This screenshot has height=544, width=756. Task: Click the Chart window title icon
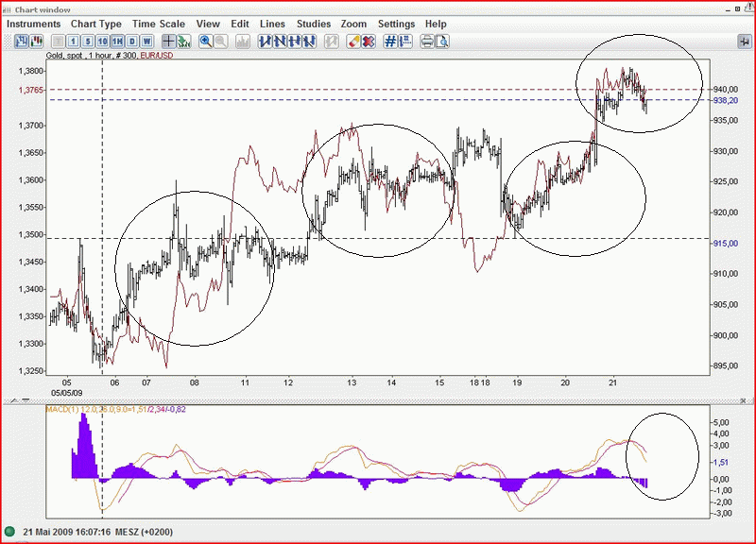coord(7,9)
